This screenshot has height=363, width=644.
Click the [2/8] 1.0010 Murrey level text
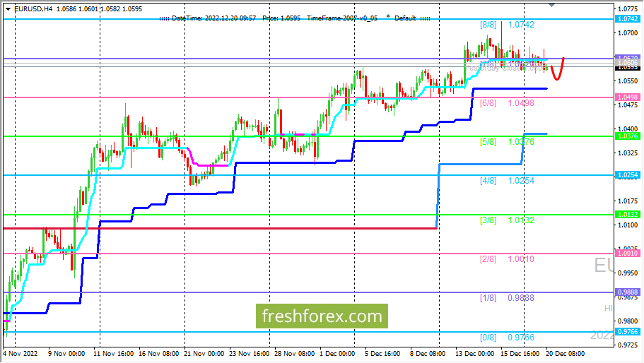click(x=508, y=259)
